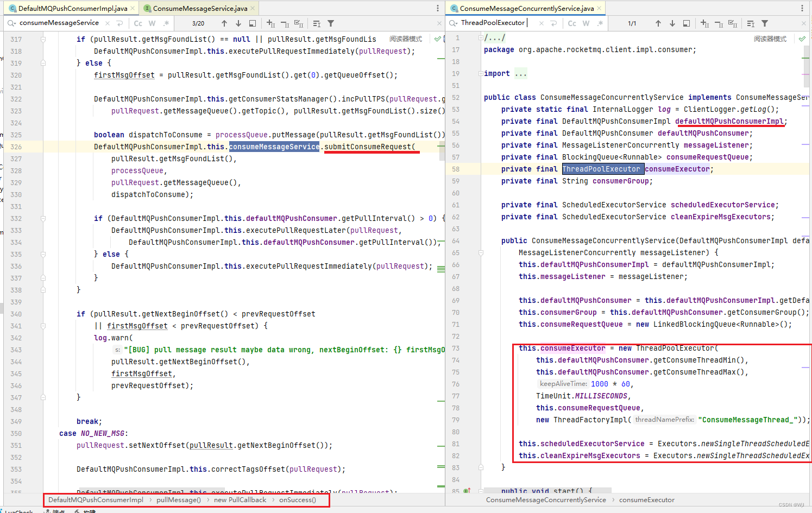Screen dimensions: 812x513
Task: Open search history next to ThreadPoolExecutor
Action: coord(454,23)
